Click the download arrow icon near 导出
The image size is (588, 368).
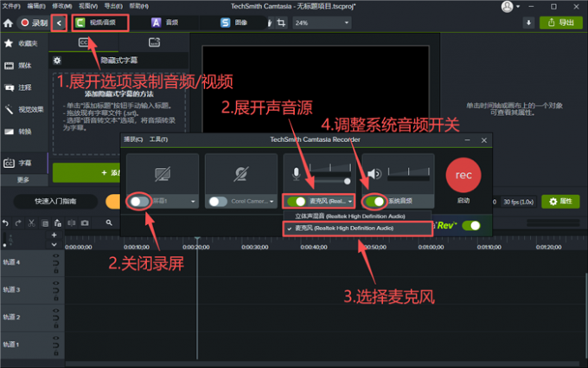528,23
